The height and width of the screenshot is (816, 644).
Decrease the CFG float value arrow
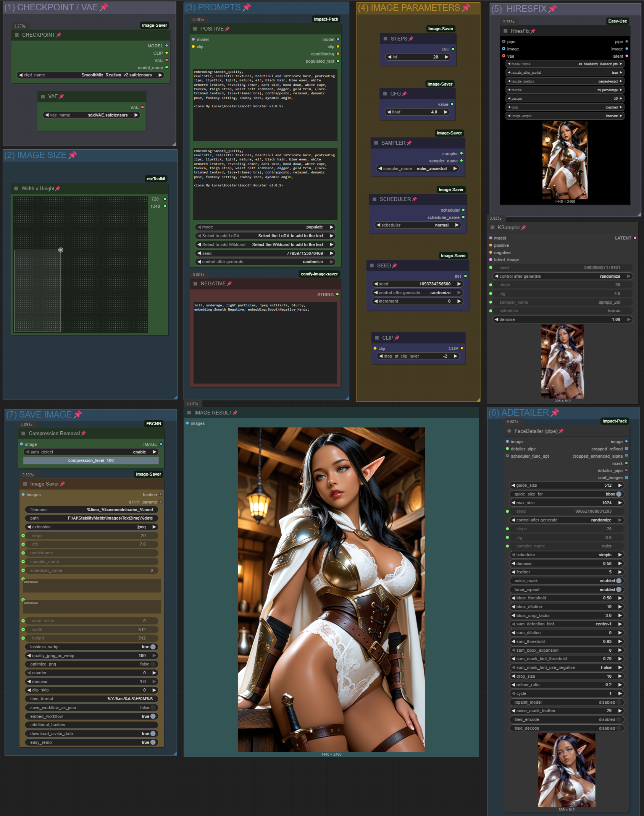point(389,112)
